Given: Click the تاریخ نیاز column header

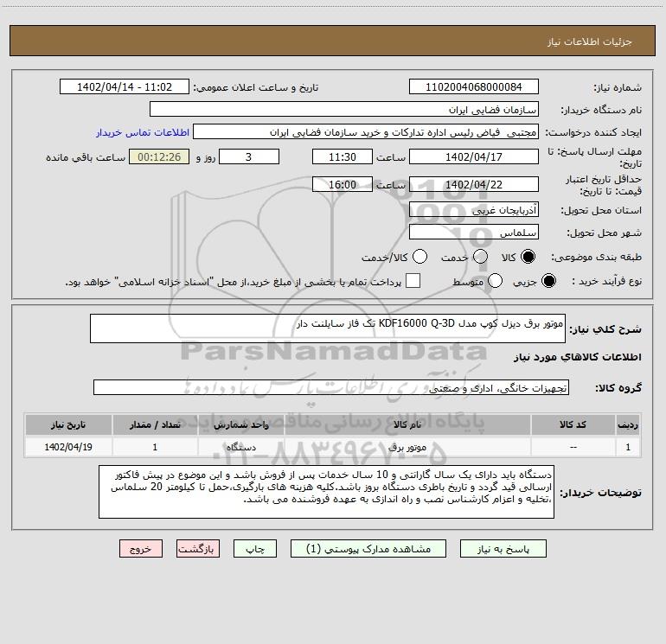Looking at the screenshot, I should click(x=68, y=424).
